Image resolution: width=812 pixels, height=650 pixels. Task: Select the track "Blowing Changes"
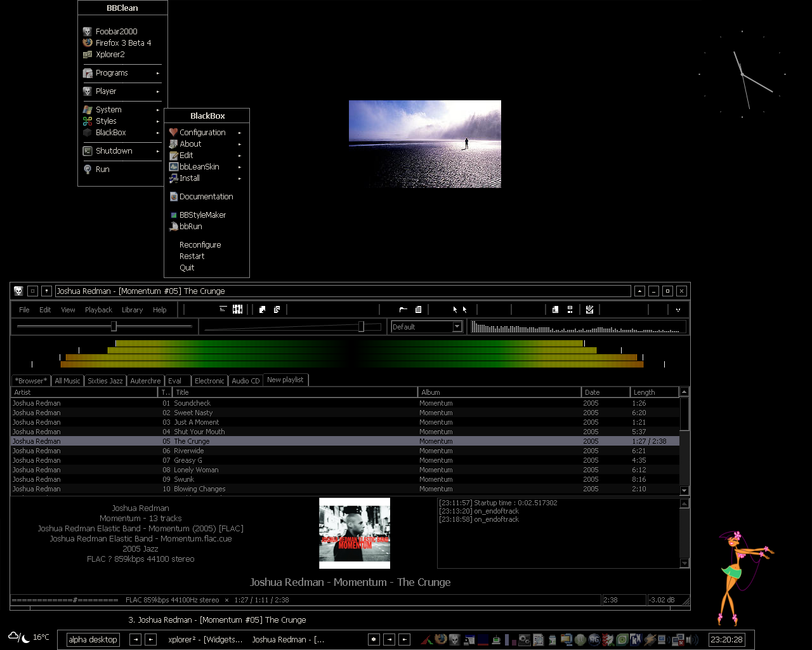[x=345, y=489]
